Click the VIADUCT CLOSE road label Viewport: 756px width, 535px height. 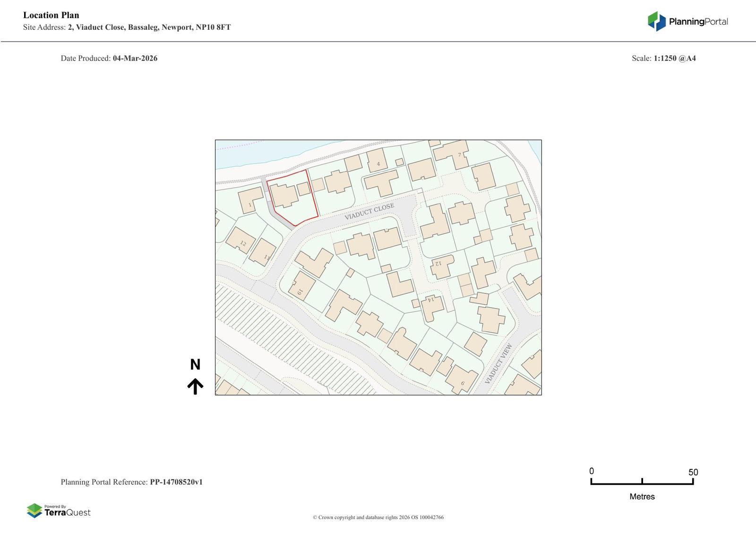click(369, 212)
